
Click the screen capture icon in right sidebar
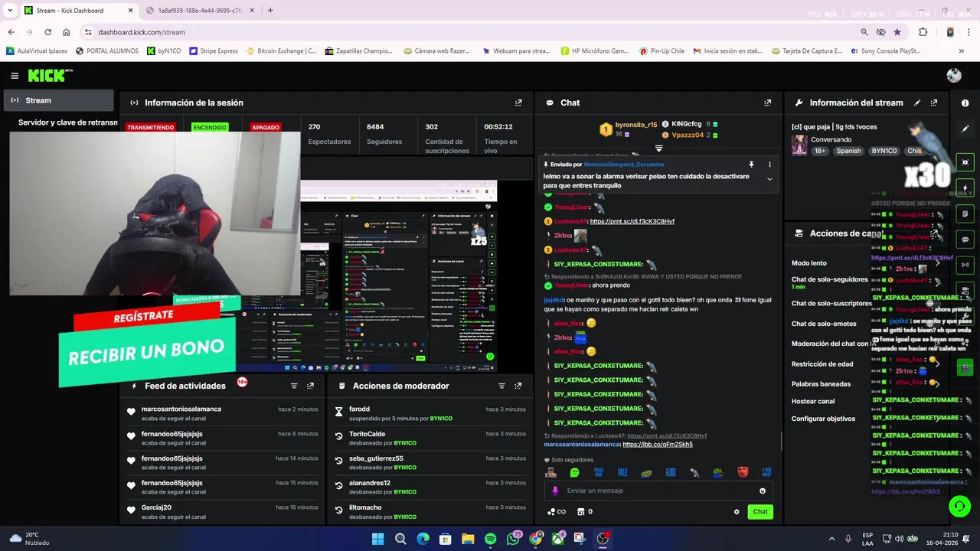(965, 162)
